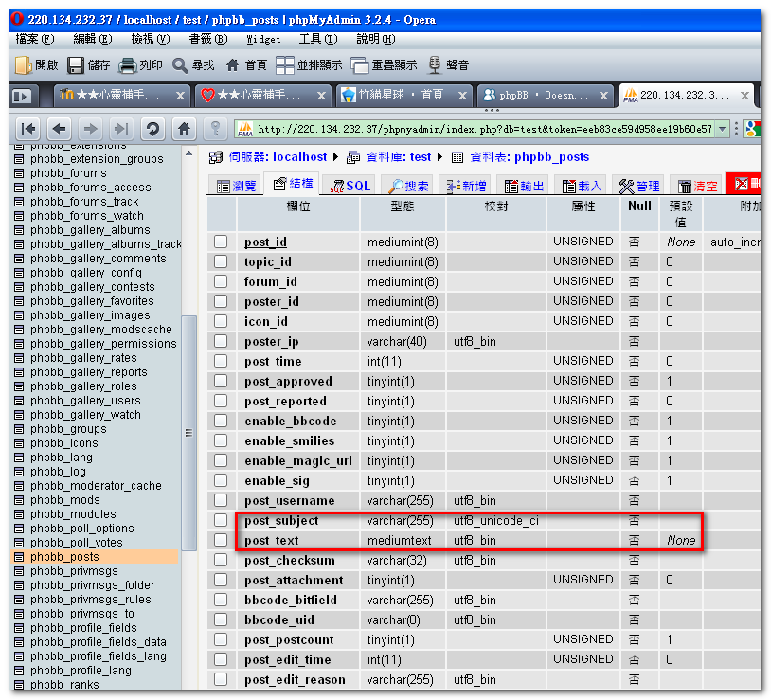
Task: Open phpbb_privmsgs table in sidebar
Action: [74, 571]
